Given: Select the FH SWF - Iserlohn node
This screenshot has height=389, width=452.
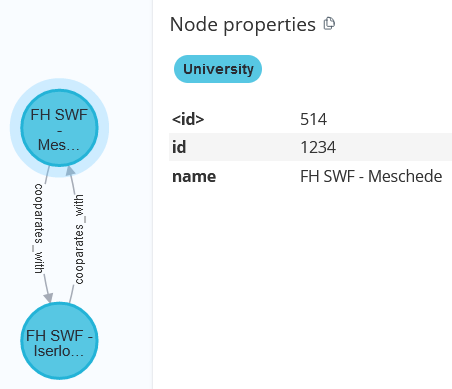Looking at the screenshot, I should (x=59, y=341).
